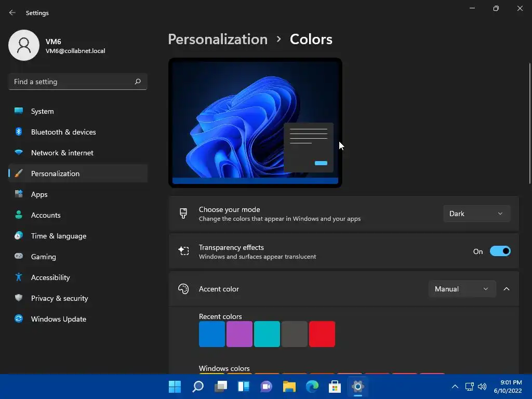Open Microsoft Store from taskbar
532x399 pixels.
[335, 387]
